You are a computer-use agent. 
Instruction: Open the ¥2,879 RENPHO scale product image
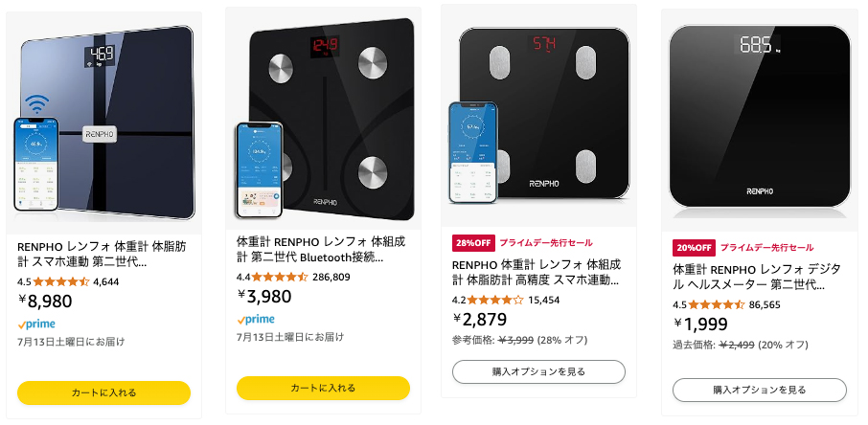point(539,116)
